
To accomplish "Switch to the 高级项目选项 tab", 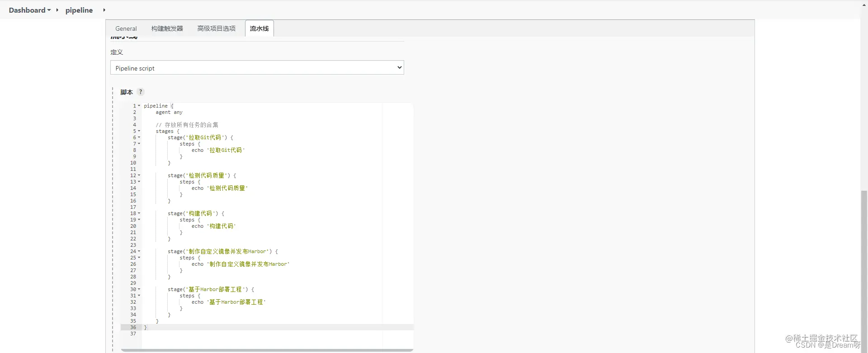I will pos(217,28).
